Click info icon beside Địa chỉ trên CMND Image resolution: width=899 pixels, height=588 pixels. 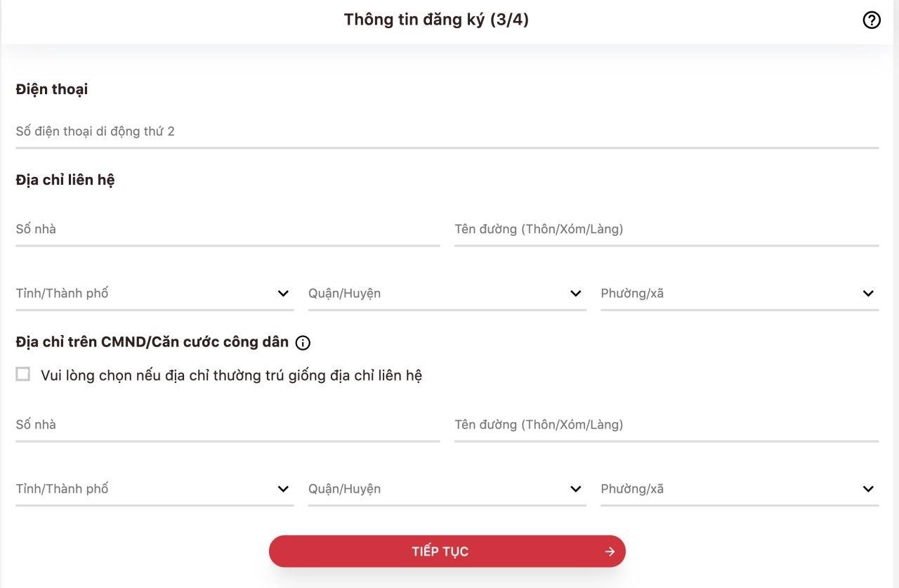coord(303,343)
